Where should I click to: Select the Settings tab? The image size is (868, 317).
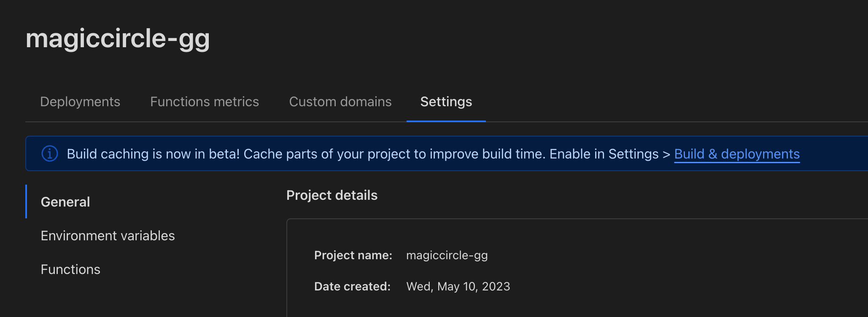pos(446,102)
